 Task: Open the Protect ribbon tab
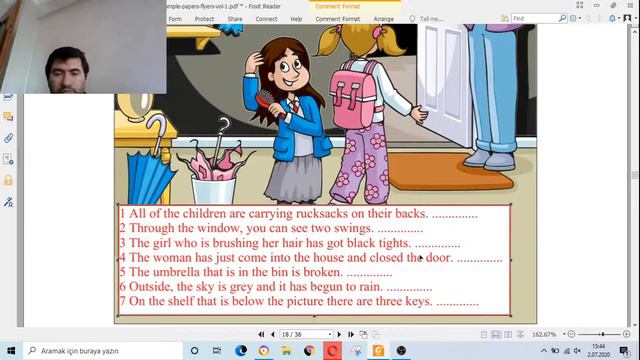point(204,19)
